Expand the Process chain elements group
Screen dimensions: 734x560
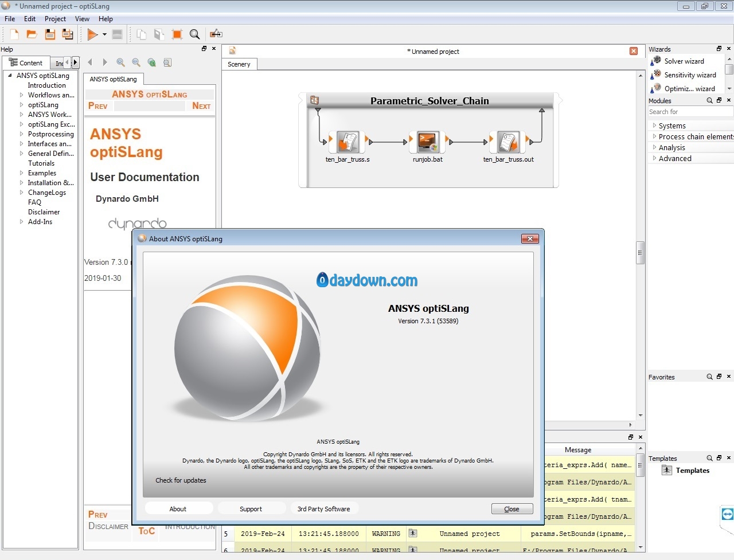coord(654,136)
